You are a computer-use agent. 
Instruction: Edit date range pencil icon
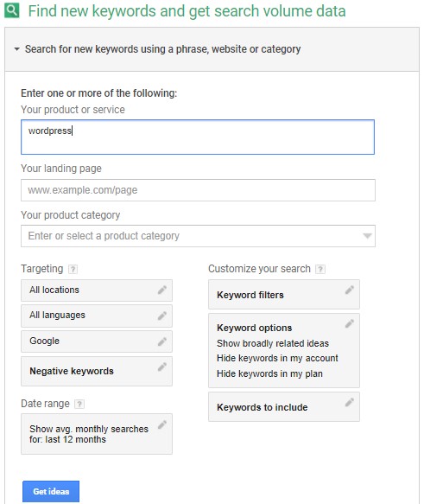click(x=162, y=424)
